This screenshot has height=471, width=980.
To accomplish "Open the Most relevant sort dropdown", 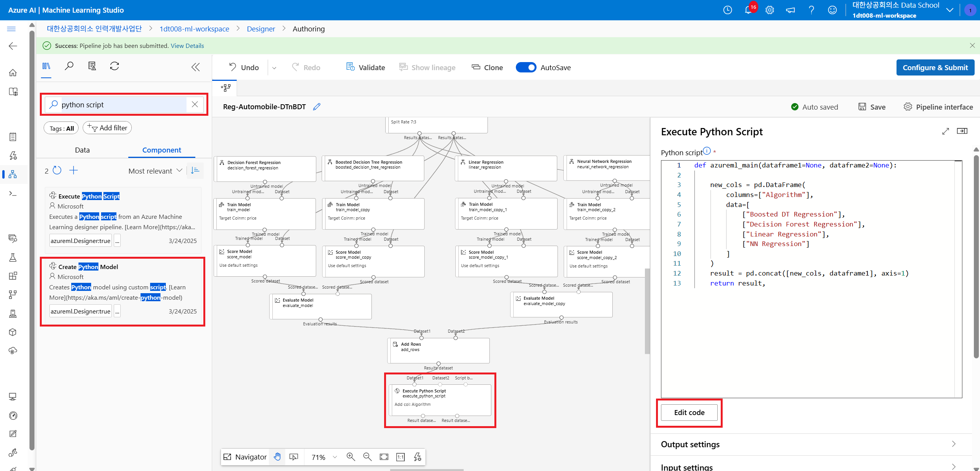I will click(x=155, y=171).
